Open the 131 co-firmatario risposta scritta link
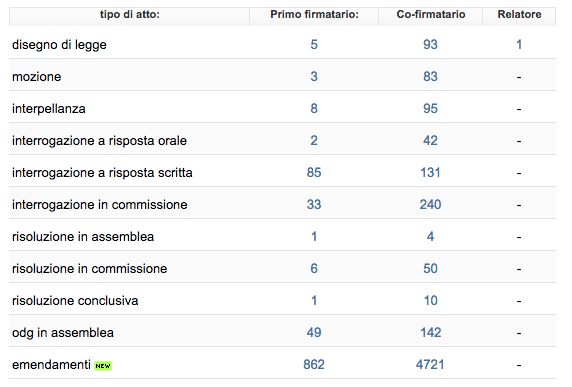The image size is (572, 387). coord(430,173)
